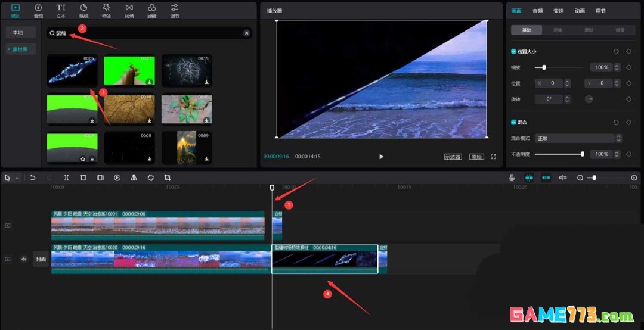The image size is (644, 330).
Task: Click the undo arrow in timeline toolbar
Action: point(33,178)
